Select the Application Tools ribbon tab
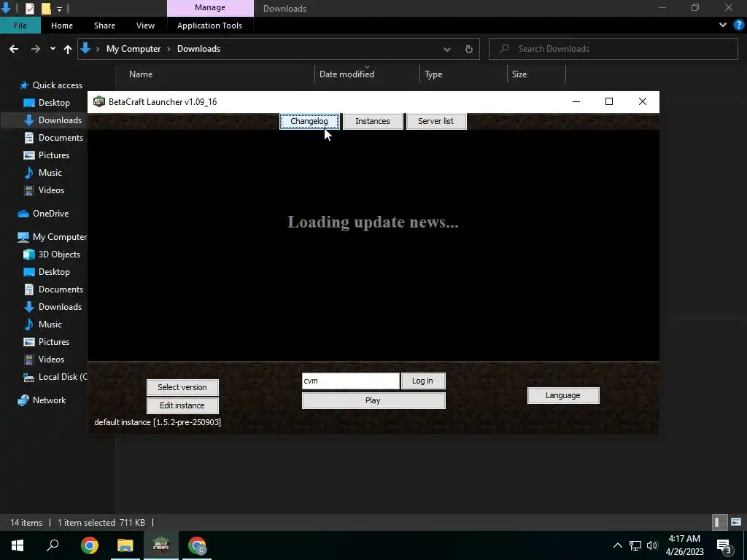 point(209,26)
